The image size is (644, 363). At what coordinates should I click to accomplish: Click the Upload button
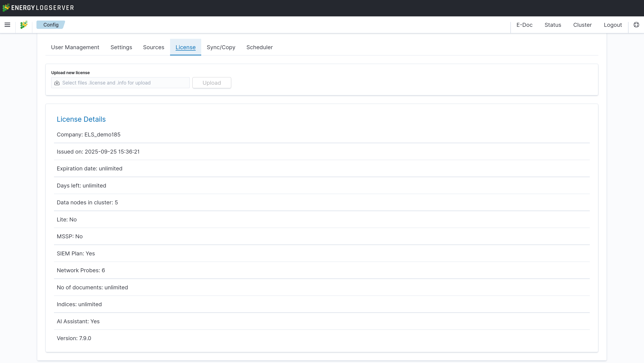click(x=212, y=83)
